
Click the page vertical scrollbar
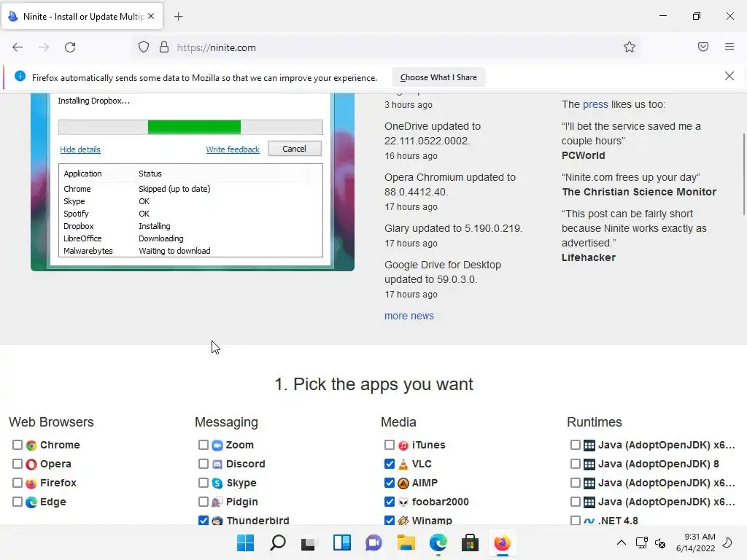pyautogui.click(x=743, y=174)
